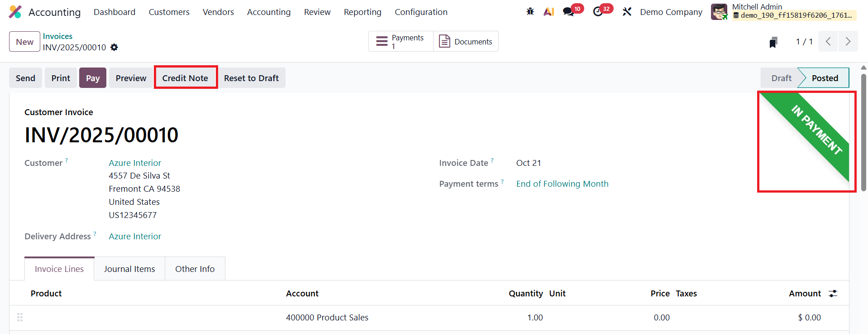Screen dimensions: 868x334
Task: Expand the Reporting menu
Action: 362,12
